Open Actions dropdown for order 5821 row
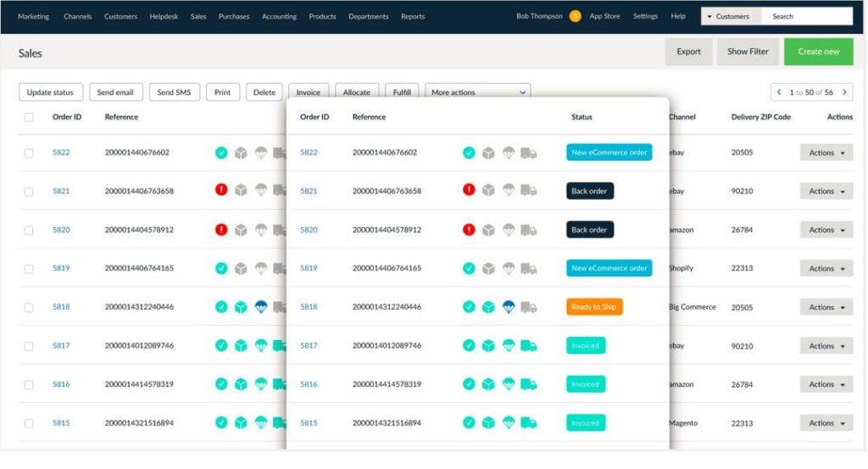Viewport: 868px width, 469px height. tap(826, 191)
